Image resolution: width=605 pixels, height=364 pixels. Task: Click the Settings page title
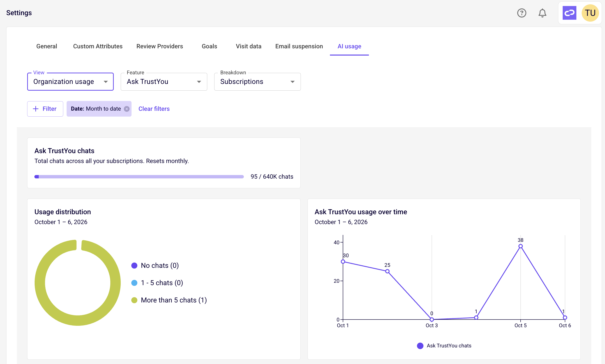pyautogui.click(x=19, y=13)
